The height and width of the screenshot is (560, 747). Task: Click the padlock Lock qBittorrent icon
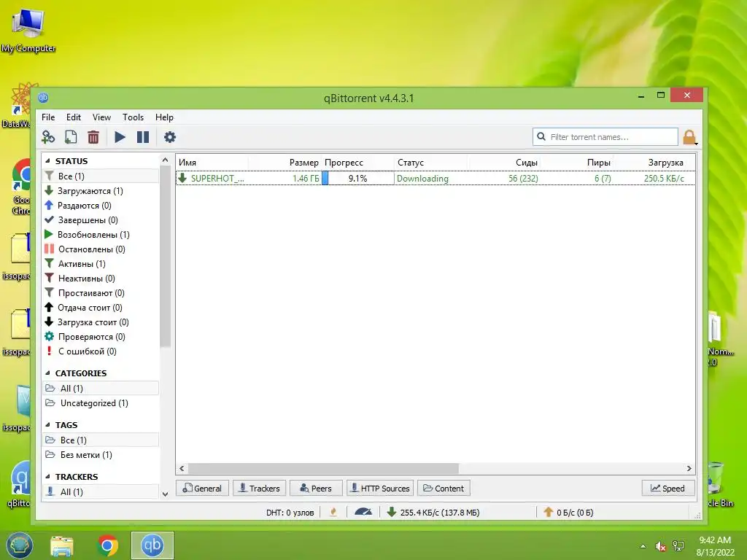coord(689,137)
